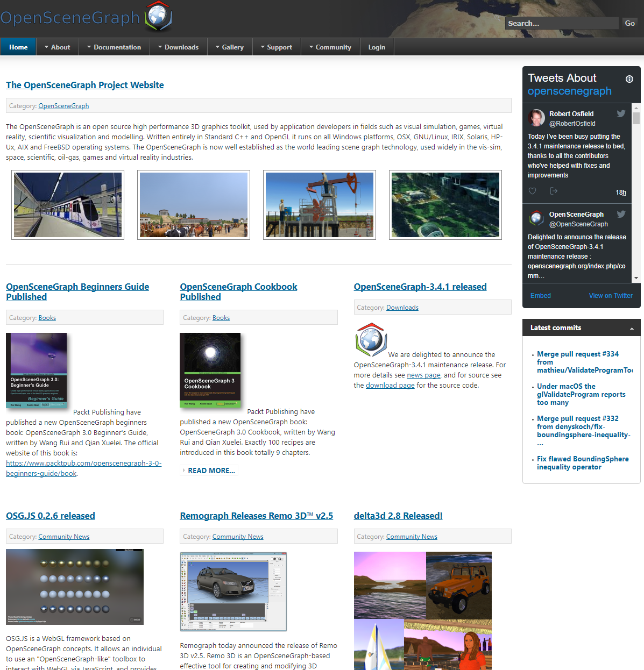Click OpenSceneGraph profile avatar in tweets widget
Screen dimensions: 644x670
[x=536, y=218]
